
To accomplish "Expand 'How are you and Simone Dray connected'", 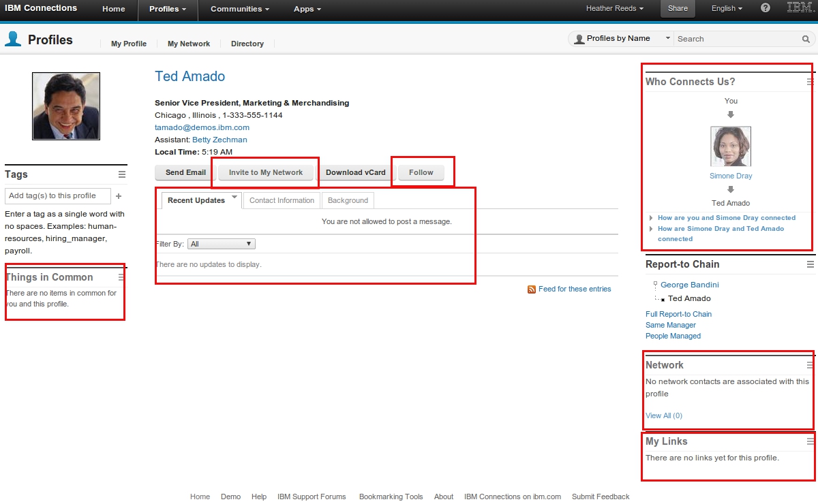I will (651, 218).
